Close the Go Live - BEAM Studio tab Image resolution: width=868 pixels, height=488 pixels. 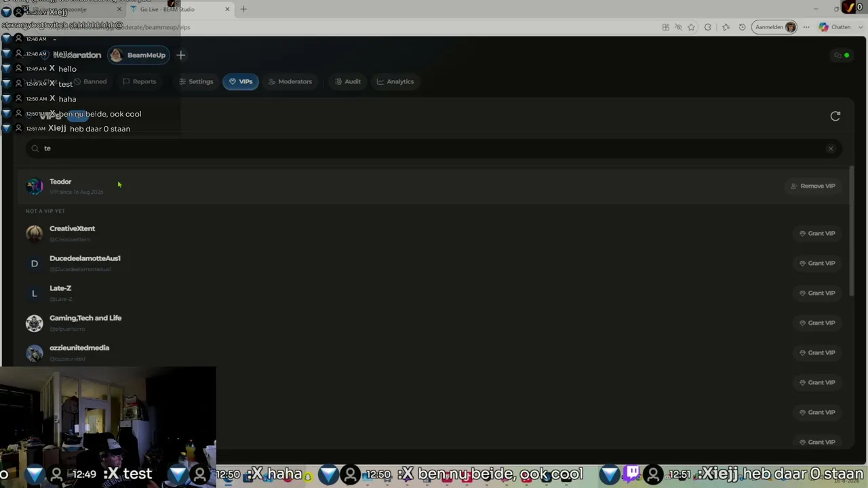tap(227, 9)
